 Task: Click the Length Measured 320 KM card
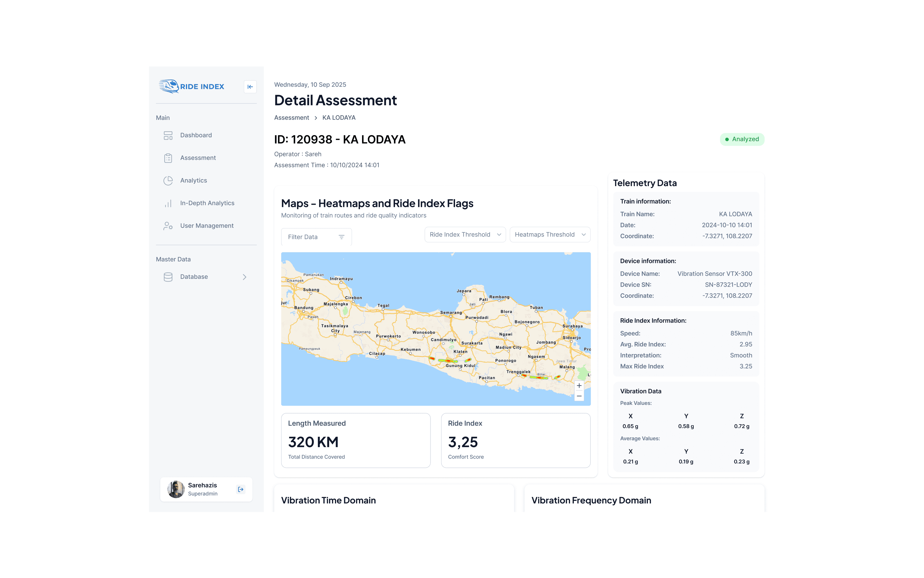[x=355, y=440]
